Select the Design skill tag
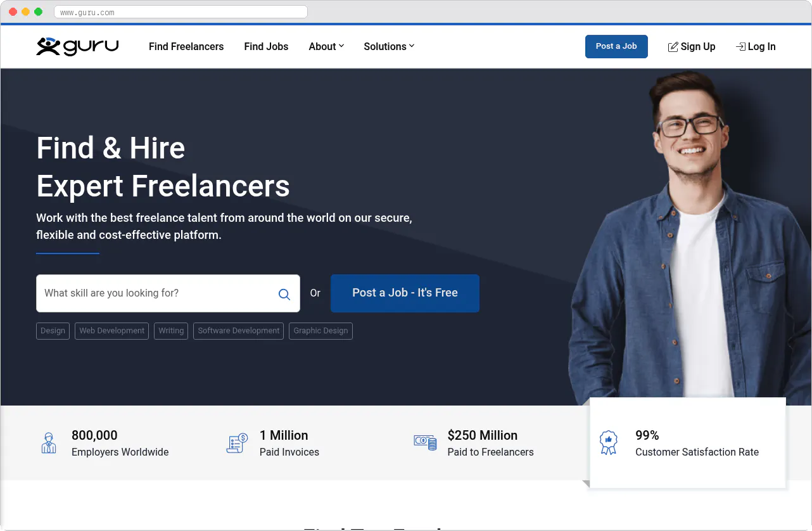This screenshot has width=812, height=531. [x=53, y=331]
